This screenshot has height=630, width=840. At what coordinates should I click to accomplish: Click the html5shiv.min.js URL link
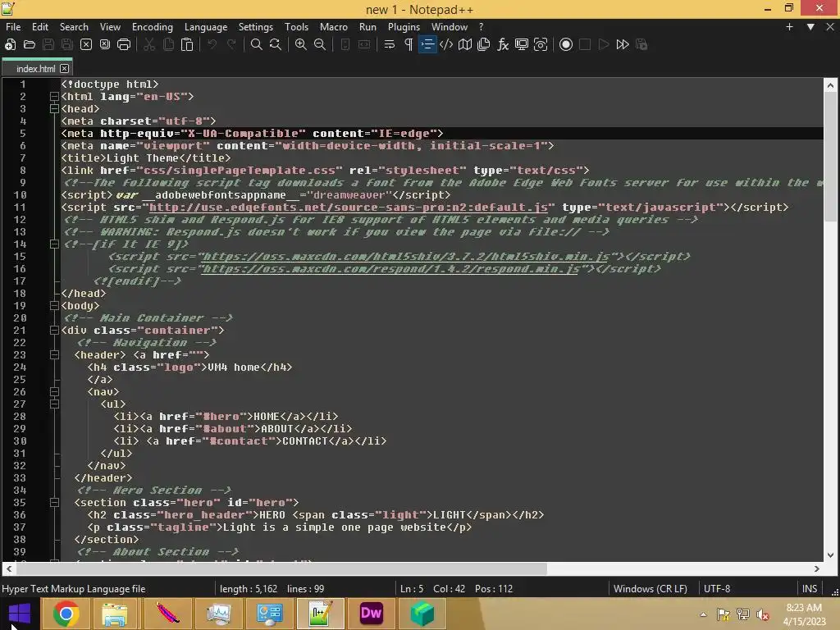coord(405,257)
